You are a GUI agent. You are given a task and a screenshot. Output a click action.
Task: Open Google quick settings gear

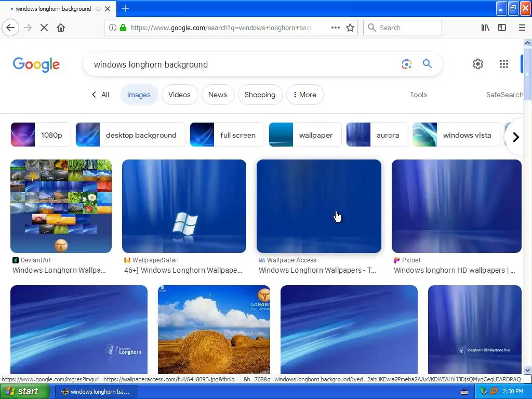pos(478,64)
